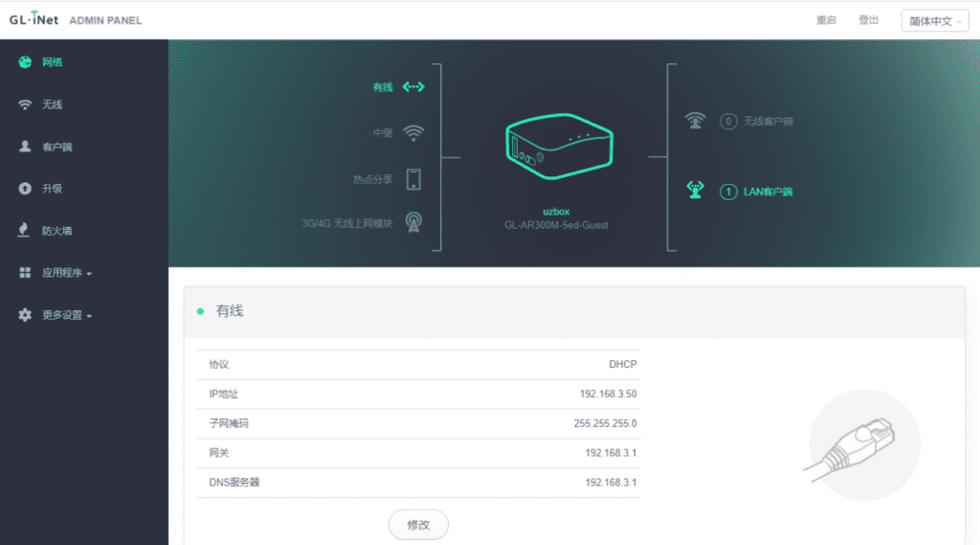
Task: Click the wireless clients antenna icon
Action: (695, 120)
